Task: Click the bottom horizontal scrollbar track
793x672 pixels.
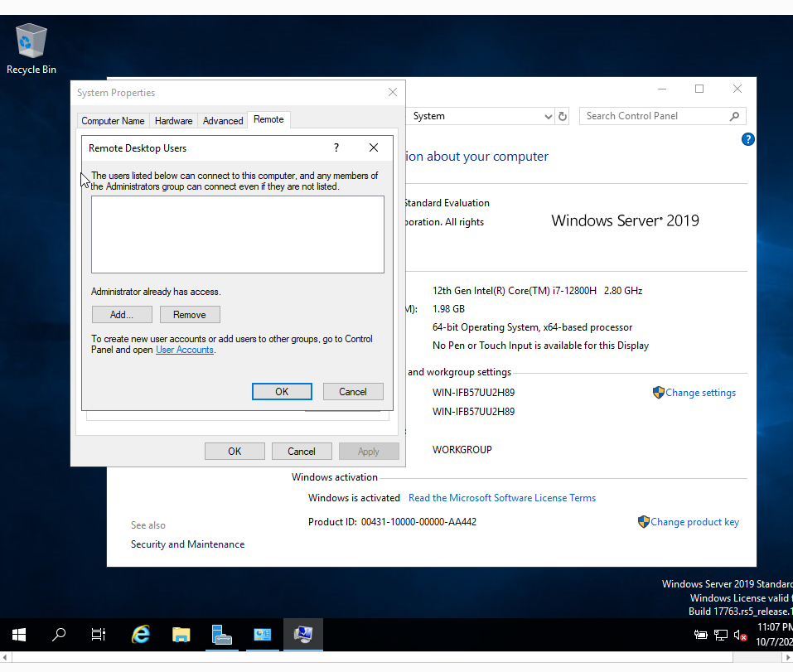Action: tap(372, 657)
